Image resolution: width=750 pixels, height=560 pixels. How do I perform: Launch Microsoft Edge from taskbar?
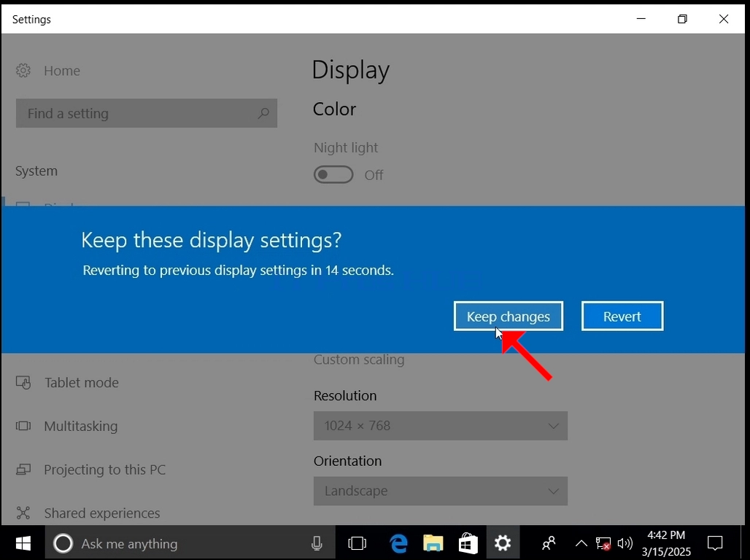[x=398, y=543]
